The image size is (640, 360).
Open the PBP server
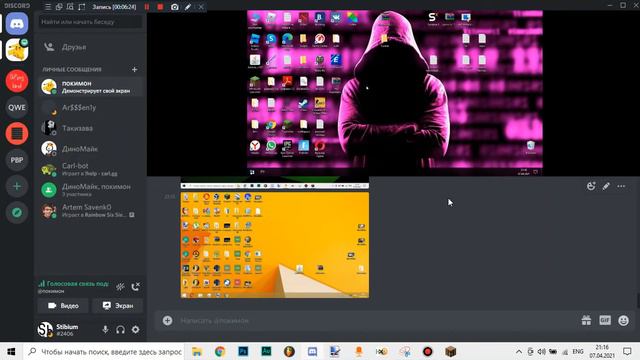[17, 160]
